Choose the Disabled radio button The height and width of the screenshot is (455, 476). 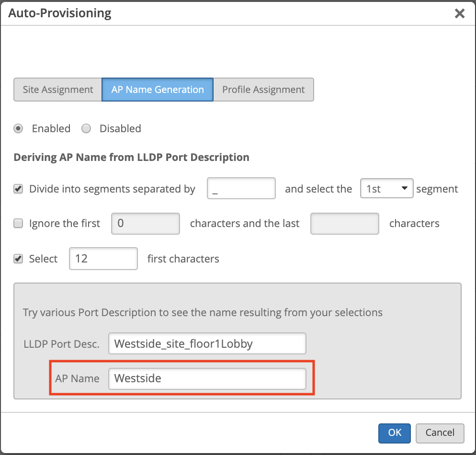coord(86,128)
